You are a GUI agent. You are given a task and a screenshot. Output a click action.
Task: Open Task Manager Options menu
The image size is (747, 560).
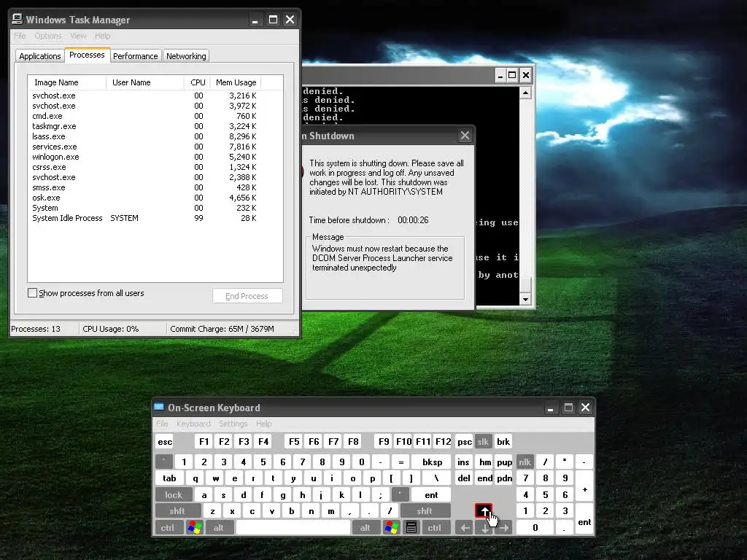coord(48,36)
